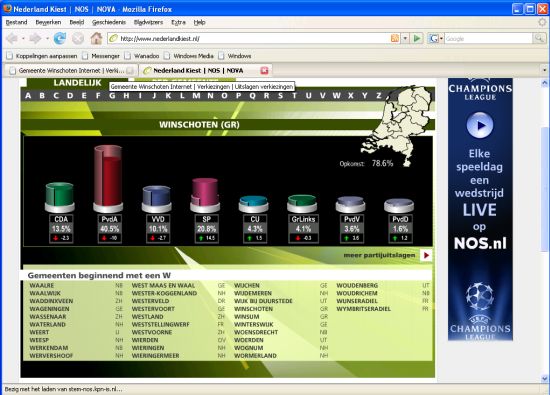The image size is (550, 395).
Task: Open the Windows Media bookmark
Action: point(189,56)
